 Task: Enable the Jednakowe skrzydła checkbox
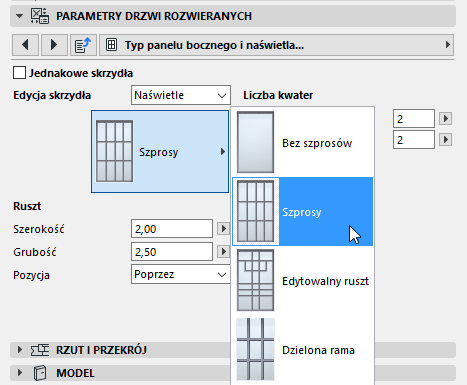(x=19, y=73)
